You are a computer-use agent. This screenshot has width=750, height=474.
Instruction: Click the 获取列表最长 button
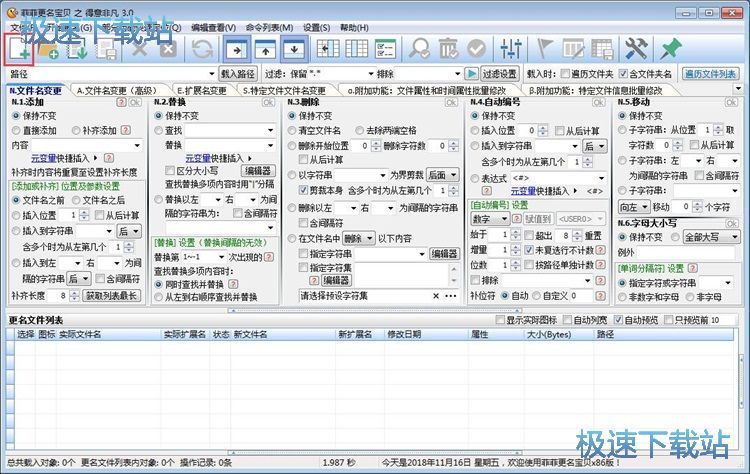click(x=111, y=295)
